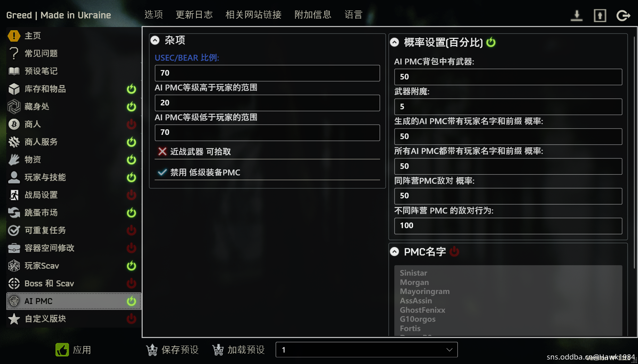Viewport: 638px width, 364px height.
Task: Open 预设笔记 book icon entry
Action: click(x=14, y=71)
